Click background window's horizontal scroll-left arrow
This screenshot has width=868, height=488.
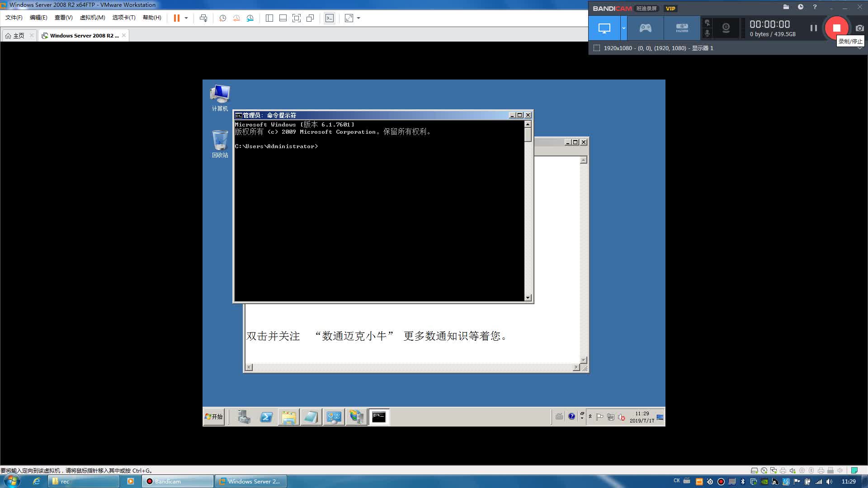click(x=249, y=367)
